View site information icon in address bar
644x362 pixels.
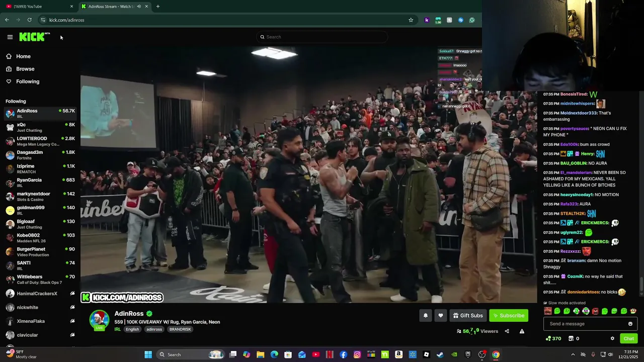43,20
